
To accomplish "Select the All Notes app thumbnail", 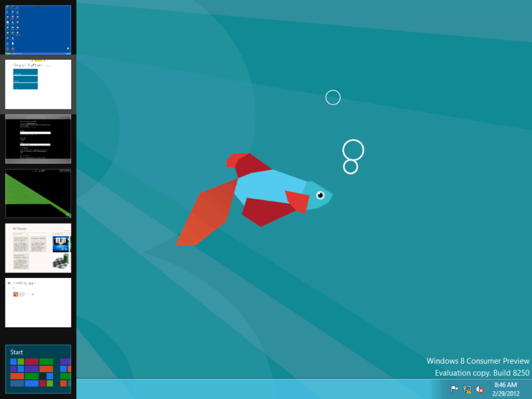I will point(38,246).
